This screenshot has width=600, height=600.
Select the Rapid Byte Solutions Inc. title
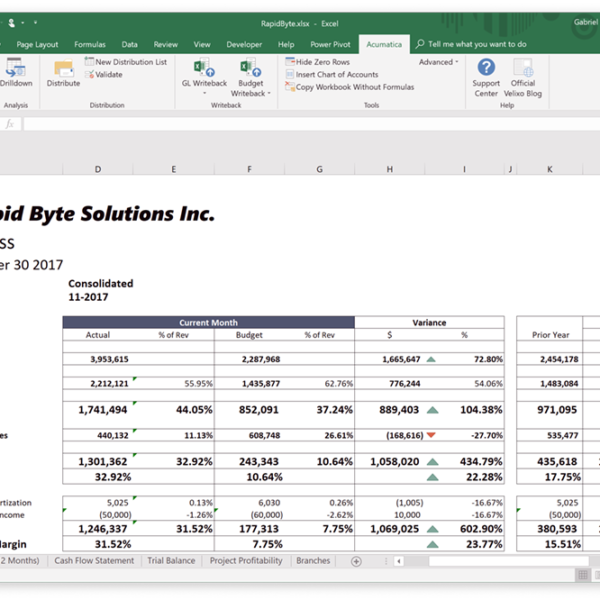(x=107, y=214)
